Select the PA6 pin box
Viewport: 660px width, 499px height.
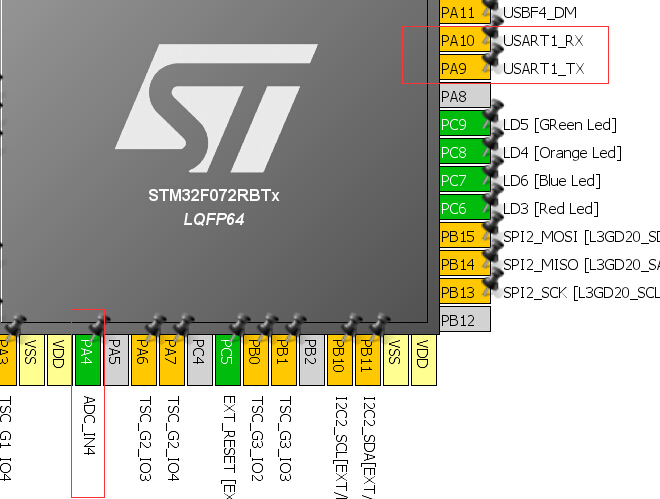(x=144, y=360)
